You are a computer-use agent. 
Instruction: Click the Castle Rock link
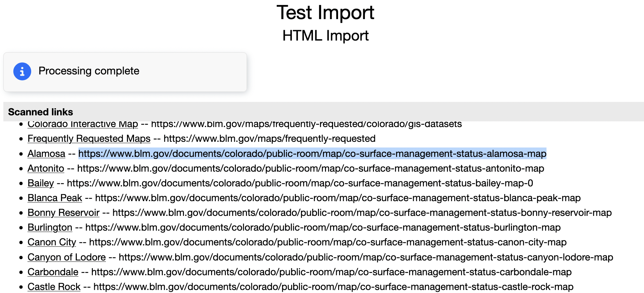pyautogui.click(x=54, y=287)
